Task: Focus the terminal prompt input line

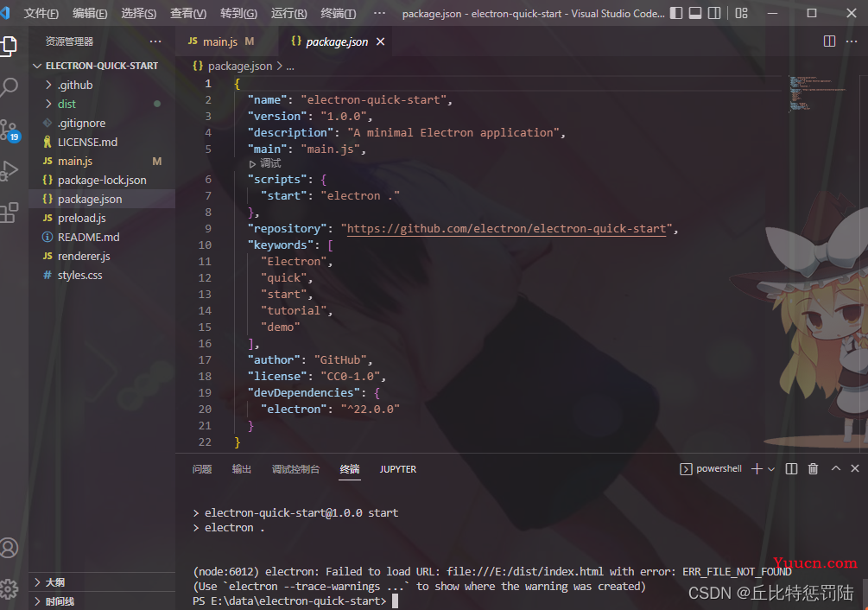Action: (x=395, y=601)
